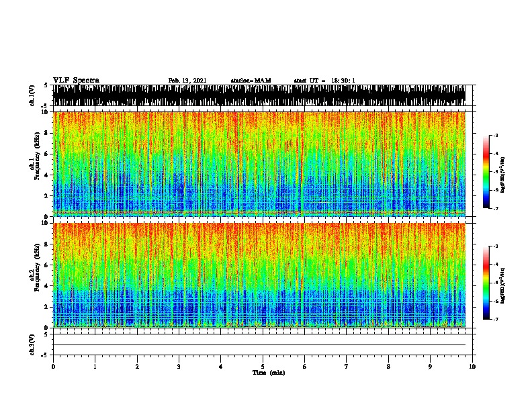Select the ch.2 "Frequency (kHz)" axis label
This screenshot has width=532, height=411.
[37, 267]
